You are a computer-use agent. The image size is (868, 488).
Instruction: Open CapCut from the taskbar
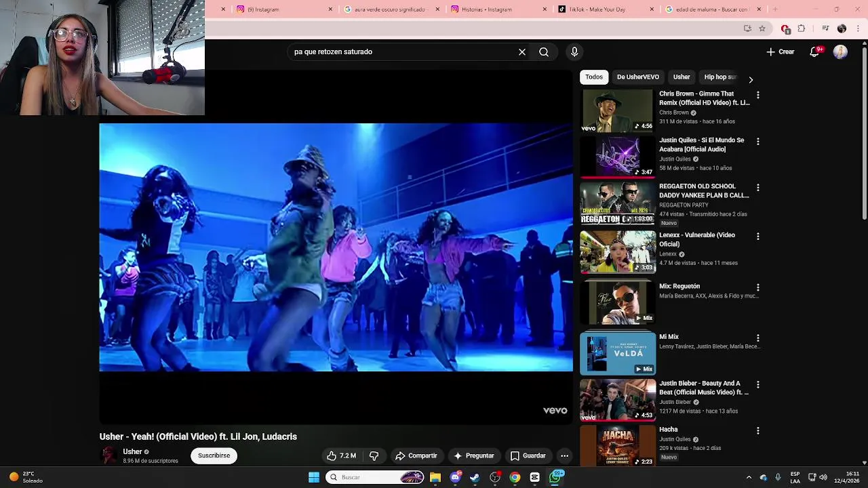pos(535,477)
